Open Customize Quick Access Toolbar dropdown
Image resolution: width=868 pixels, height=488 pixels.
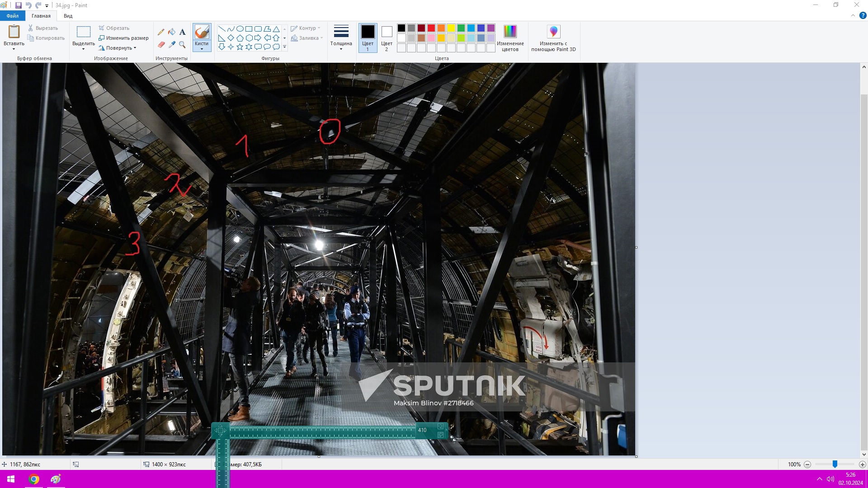coord(47,6)
